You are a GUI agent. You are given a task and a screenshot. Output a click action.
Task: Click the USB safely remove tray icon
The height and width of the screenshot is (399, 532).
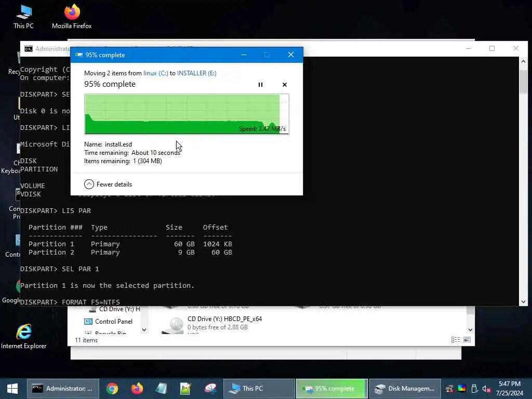point(474,389)
